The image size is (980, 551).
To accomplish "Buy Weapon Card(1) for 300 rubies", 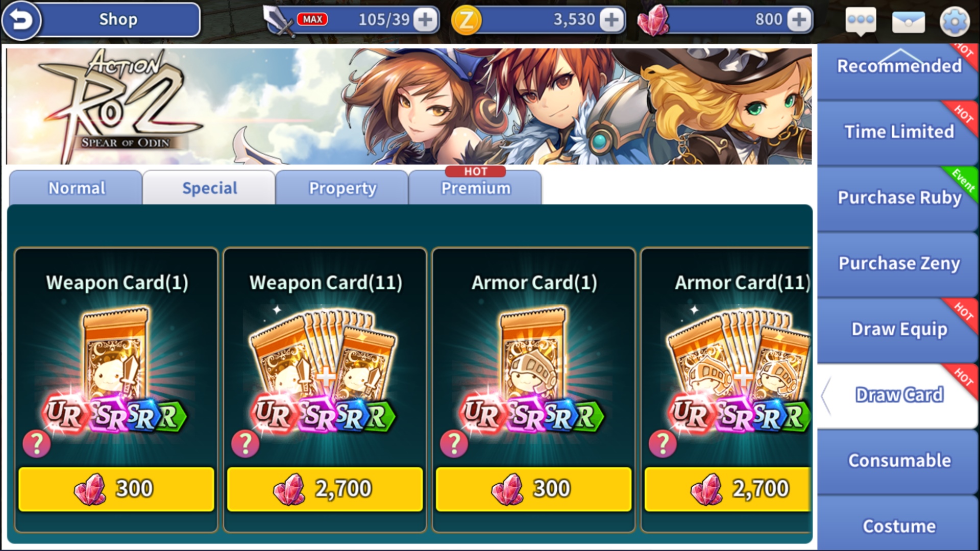I will tap(116, 489).
